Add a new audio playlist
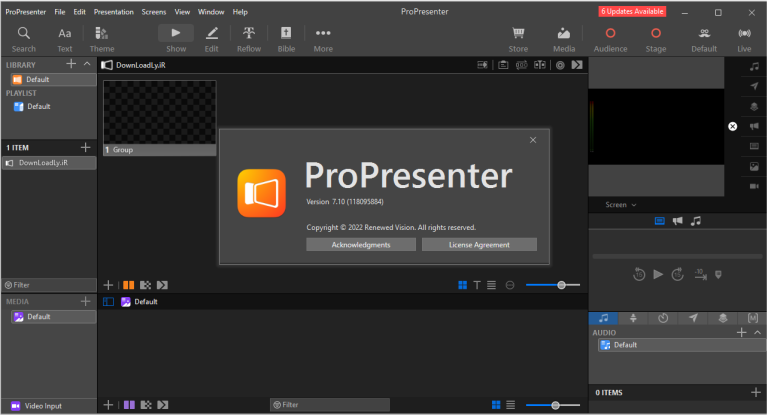This screenshot has width=768, height=415. [x=742, y=332]
